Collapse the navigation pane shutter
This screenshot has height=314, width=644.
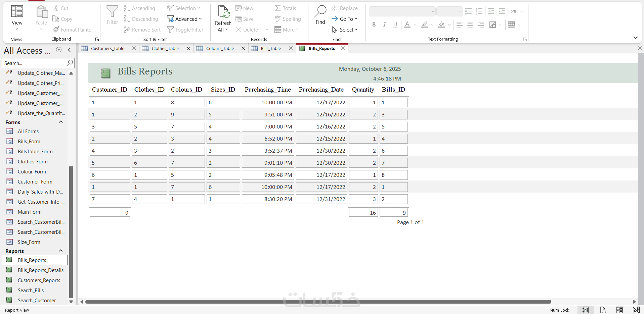click(x=69, y=50)
